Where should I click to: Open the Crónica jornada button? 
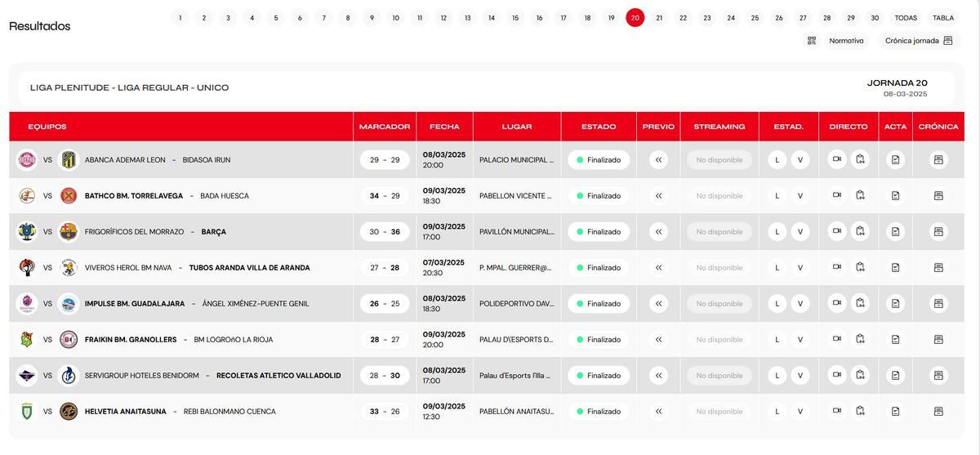(919, 41)
